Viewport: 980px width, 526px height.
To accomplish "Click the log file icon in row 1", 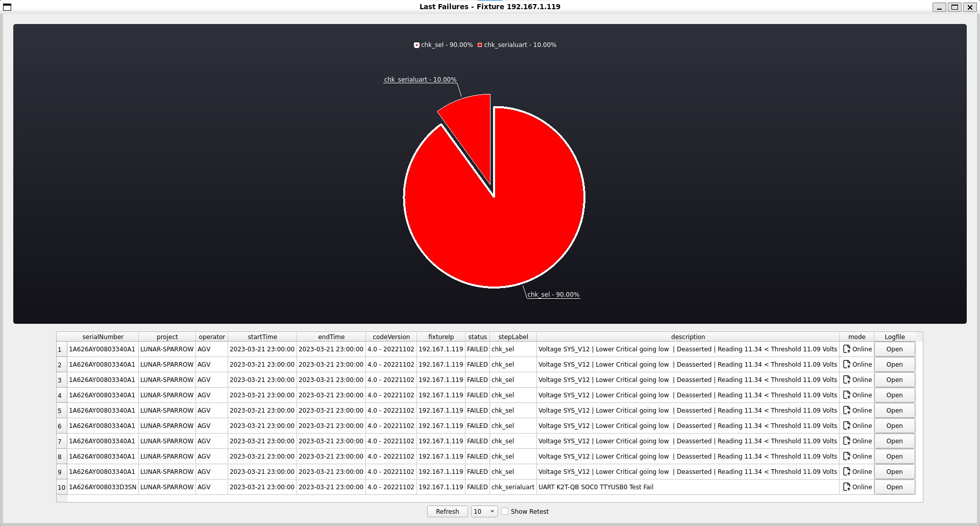I will [x=847, y=349].
